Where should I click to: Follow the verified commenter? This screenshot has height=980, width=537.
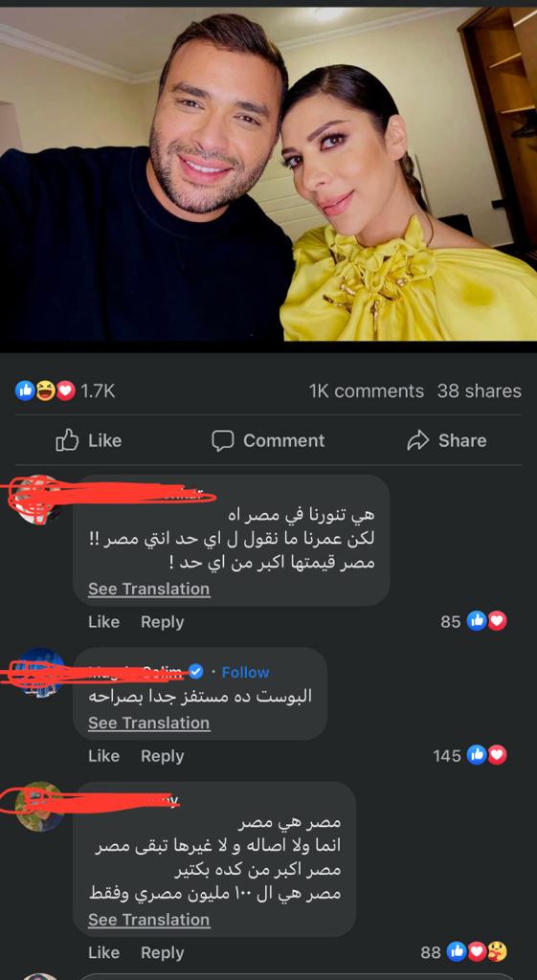[x=246, y=673]
